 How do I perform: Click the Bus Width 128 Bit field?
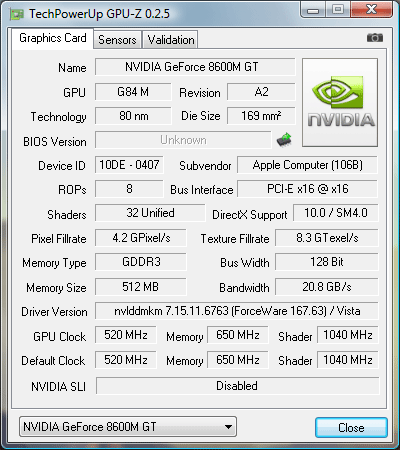pyautogui.click(x=327, y=262)
